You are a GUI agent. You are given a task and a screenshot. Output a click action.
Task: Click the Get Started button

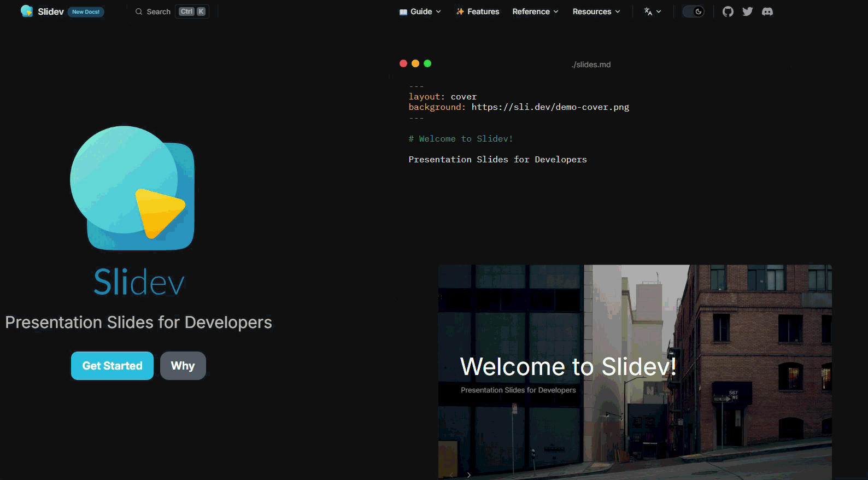pyautogui.click(x=112, y=366)
